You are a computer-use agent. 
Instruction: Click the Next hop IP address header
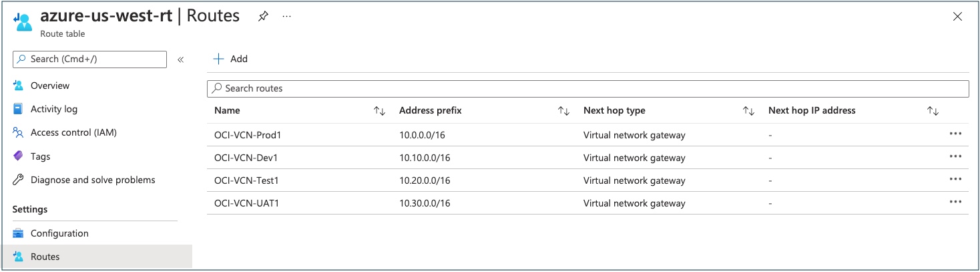click(x=812, y=110)
